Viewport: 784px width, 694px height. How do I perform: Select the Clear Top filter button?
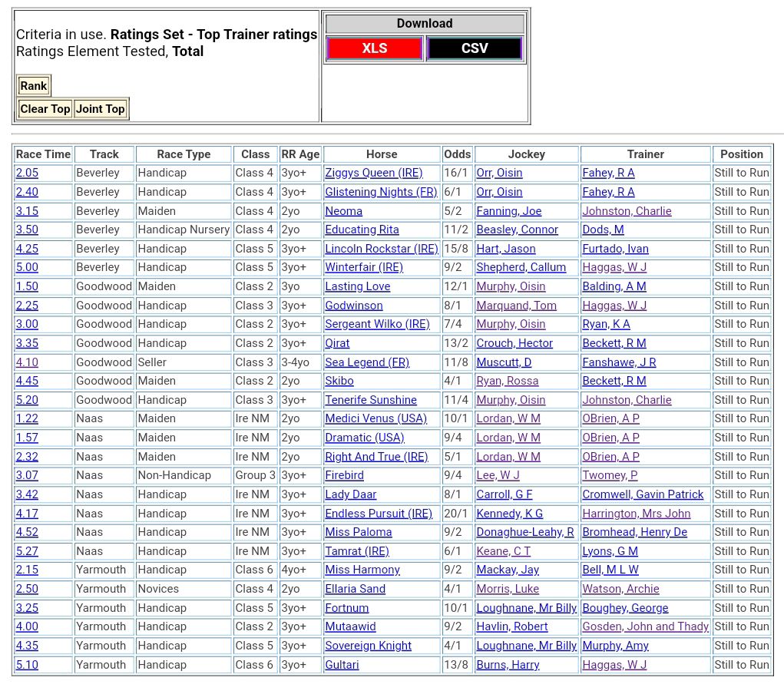point(45,109)
